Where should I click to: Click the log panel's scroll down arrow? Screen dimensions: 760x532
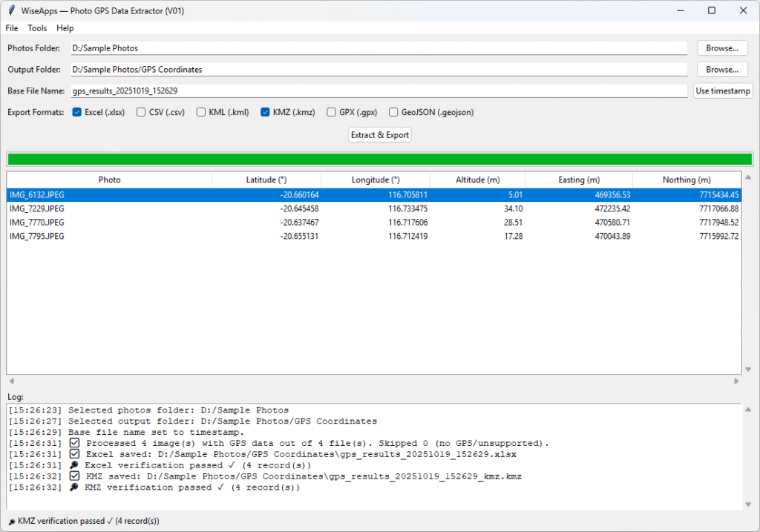pyautogui.click(x=747, y=505)
